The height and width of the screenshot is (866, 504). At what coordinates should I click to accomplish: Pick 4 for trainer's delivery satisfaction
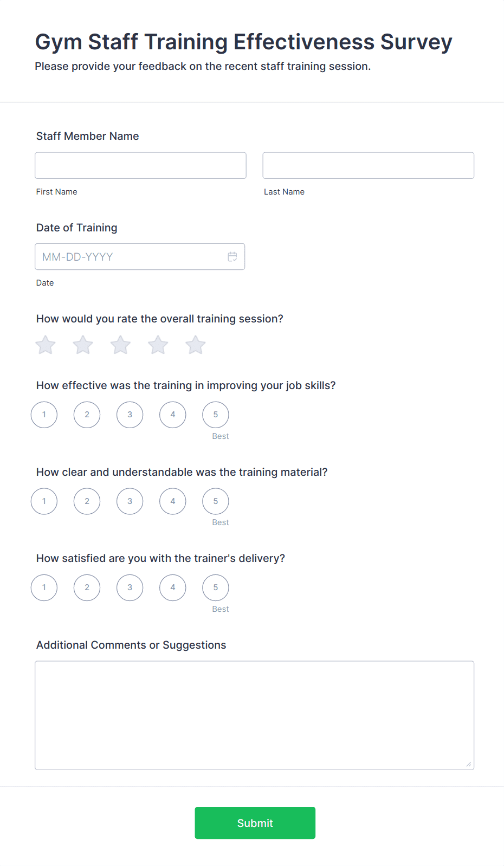coord(173,587)
